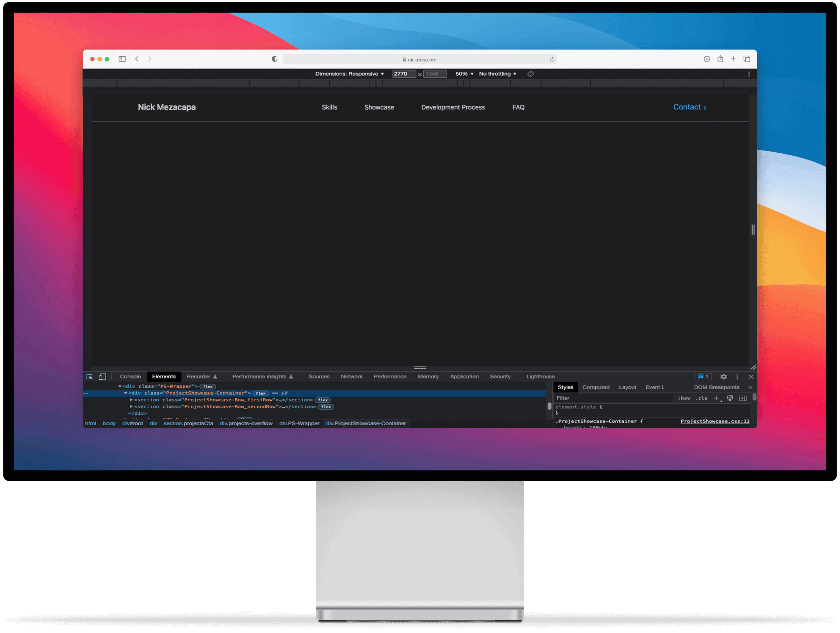Click the Safari share icon
This screenshot has width=840, height=633.
[720, 59]
